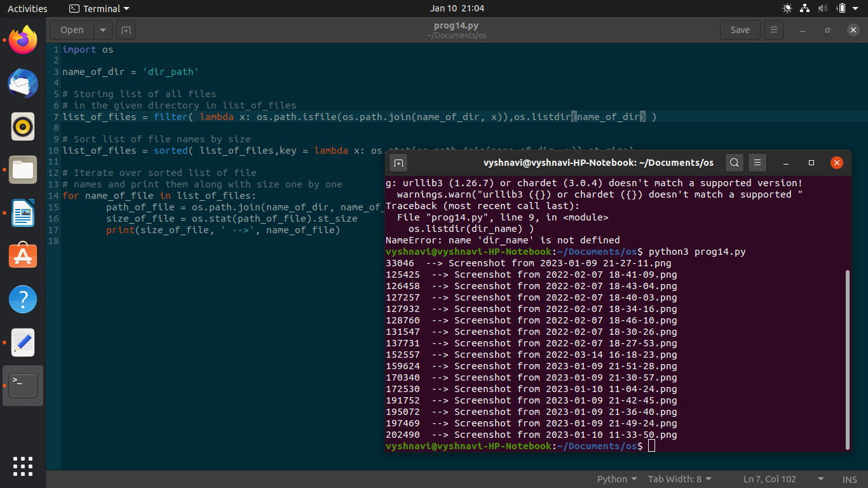Click the NameError line in Terminal output

503,240
